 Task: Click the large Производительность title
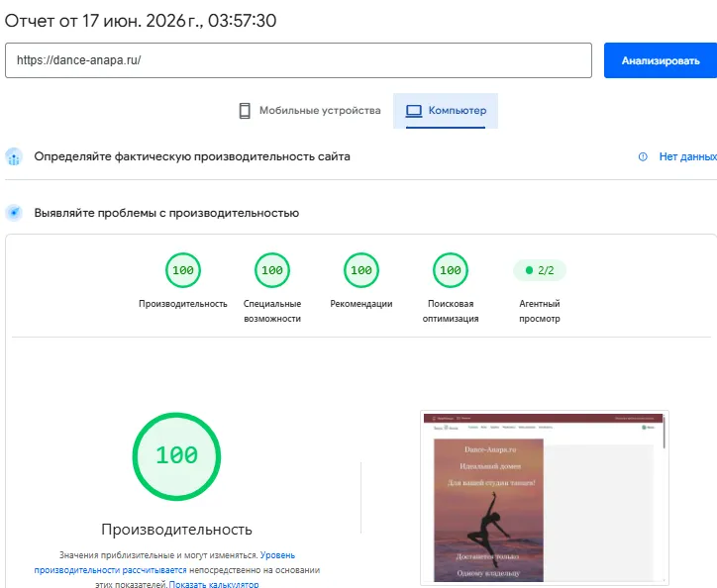[176, 529]
